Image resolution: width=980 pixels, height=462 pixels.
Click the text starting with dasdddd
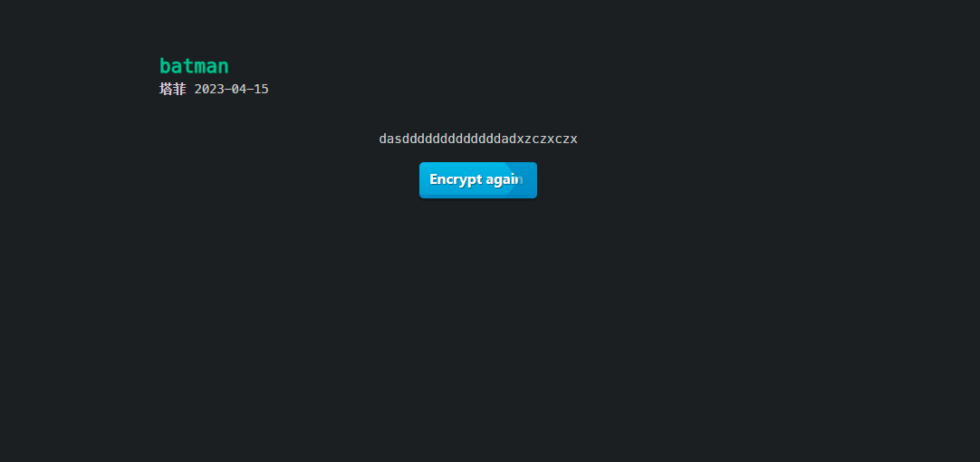[x=478, y=139]
